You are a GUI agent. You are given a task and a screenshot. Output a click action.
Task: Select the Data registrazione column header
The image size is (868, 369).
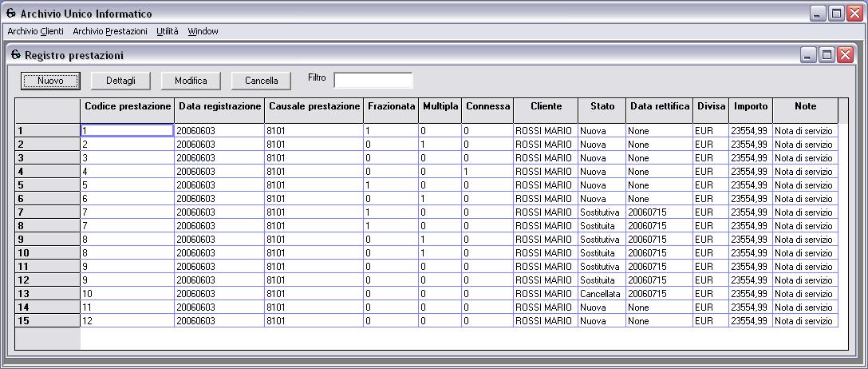(x=219, y=106)
